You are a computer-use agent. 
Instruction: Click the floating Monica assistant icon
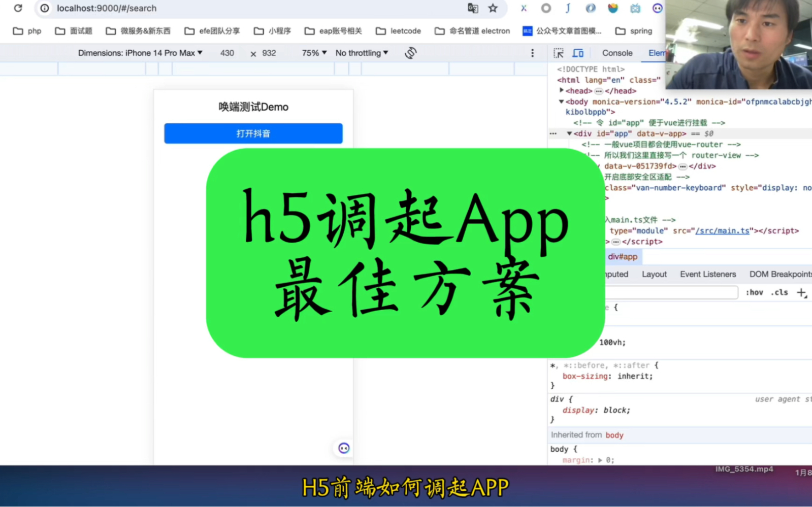coord(344,448)
